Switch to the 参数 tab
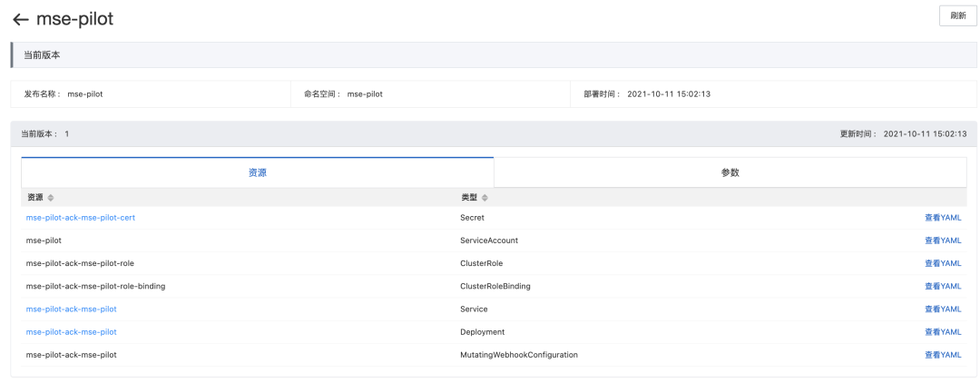The height and width of the screenshot is (383, 980). 730,172
